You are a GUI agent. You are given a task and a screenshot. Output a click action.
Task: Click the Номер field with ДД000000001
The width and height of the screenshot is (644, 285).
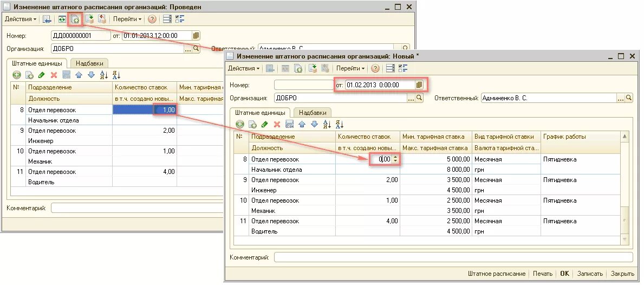tap(80, 36)
